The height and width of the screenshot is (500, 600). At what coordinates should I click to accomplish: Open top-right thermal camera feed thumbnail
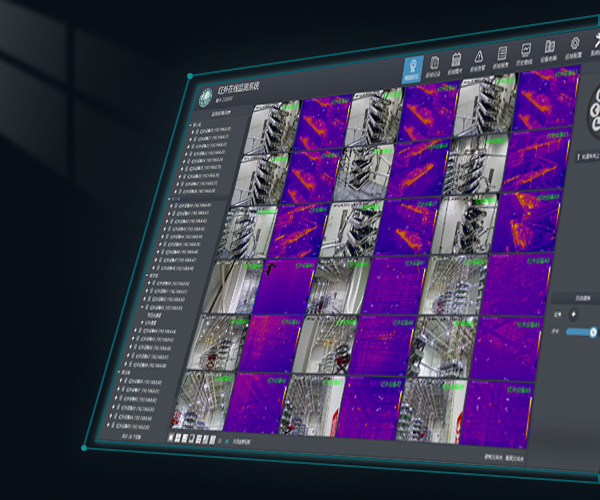click(x=546, y=98)
